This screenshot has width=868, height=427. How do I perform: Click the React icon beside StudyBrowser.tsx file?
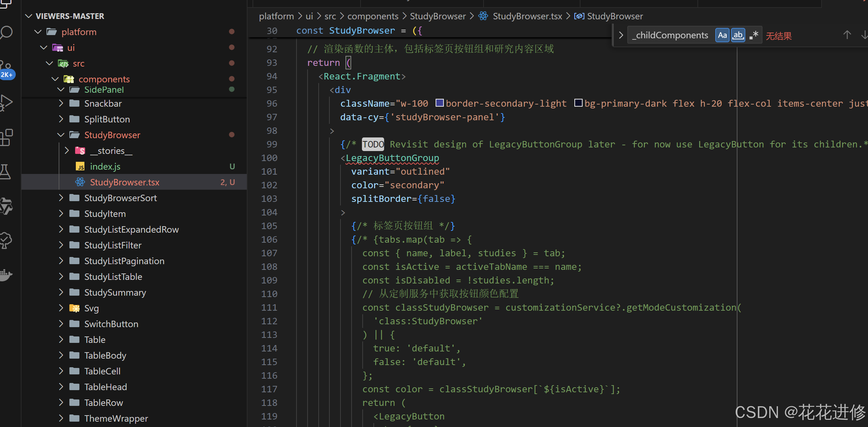80,182
